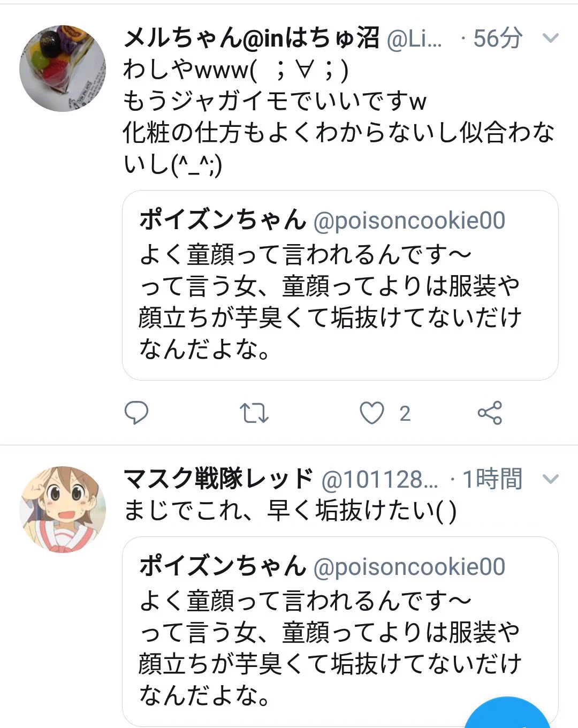The image size is (578, 728).
Task: Tap the @Li... handle of メルちゃん
Action: click(414, 39)
